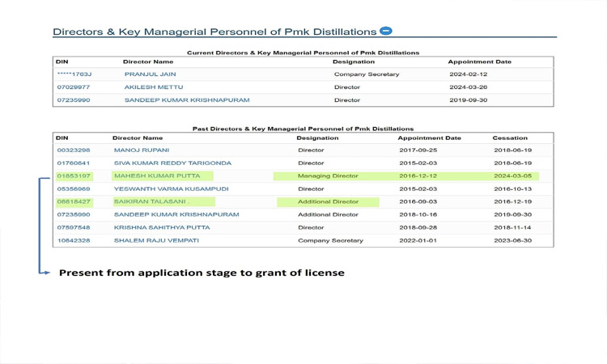Image resolution: width=607 pixels, height=364 pixels.
Task: Click 'Designation' header in Past Directors table
Action: coord(317,138)
